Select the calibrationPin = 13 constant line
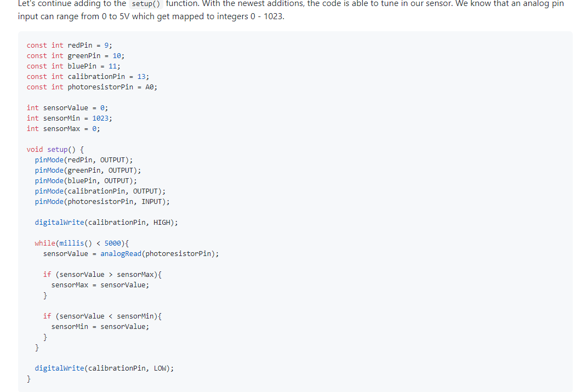The width and height of the screenshot is (587, 392). [88, 76]
